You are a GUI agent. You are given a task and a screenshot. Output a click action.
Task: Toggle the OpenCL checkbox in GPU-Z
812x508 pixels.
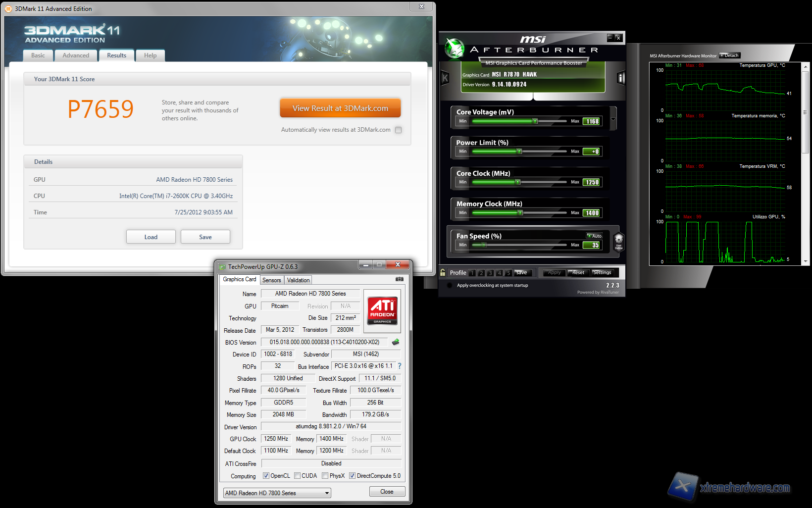[x=266, y=476]
